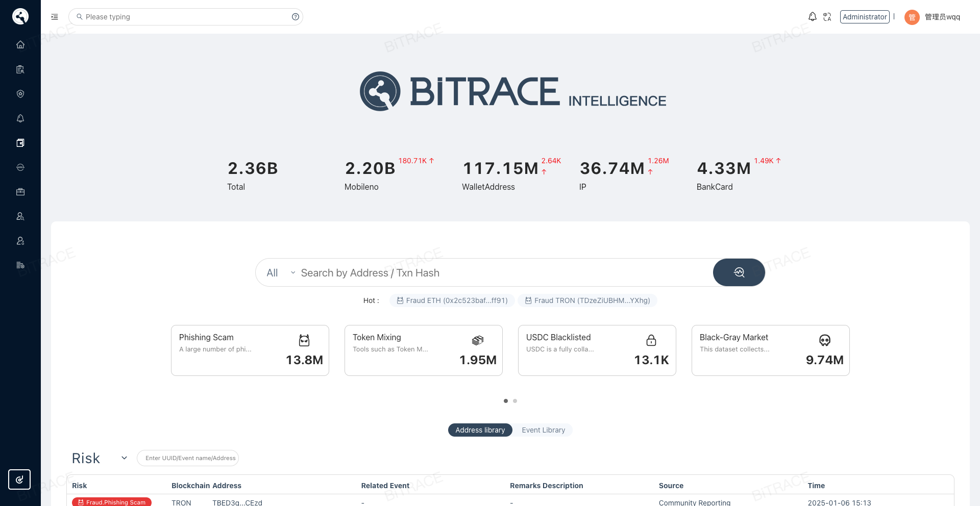Click the Remarks Description column header
The image size is (980, 506).
point(547,486)
